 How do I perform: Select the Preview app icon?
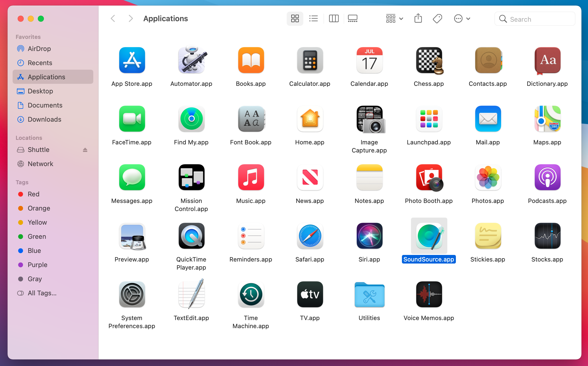(x=132, y=236)
